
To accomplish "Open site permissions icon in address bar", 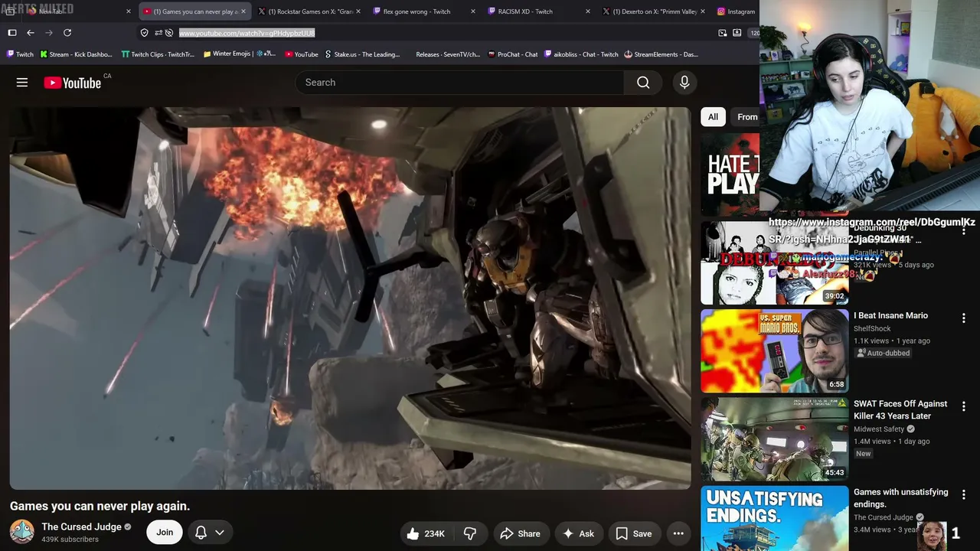I will pyautogui.click(x=158, y=33).
